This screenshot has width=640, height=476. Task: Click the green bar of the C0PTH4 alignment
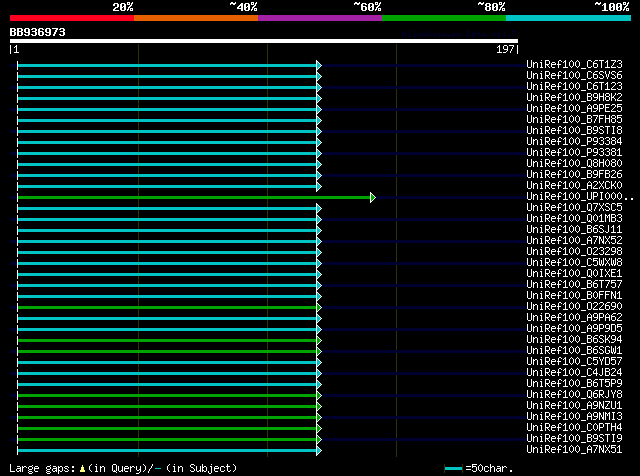(x=167, y=429)
